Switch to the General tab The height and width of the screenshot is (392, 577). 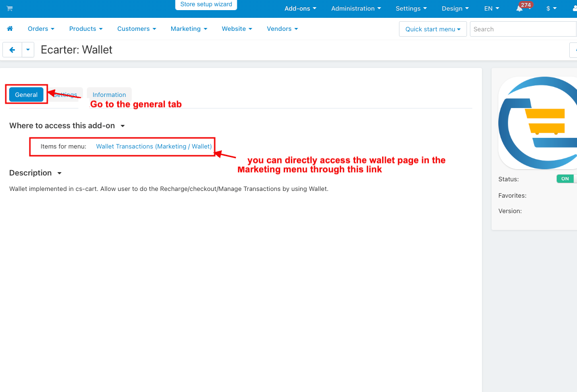[27, 95]
